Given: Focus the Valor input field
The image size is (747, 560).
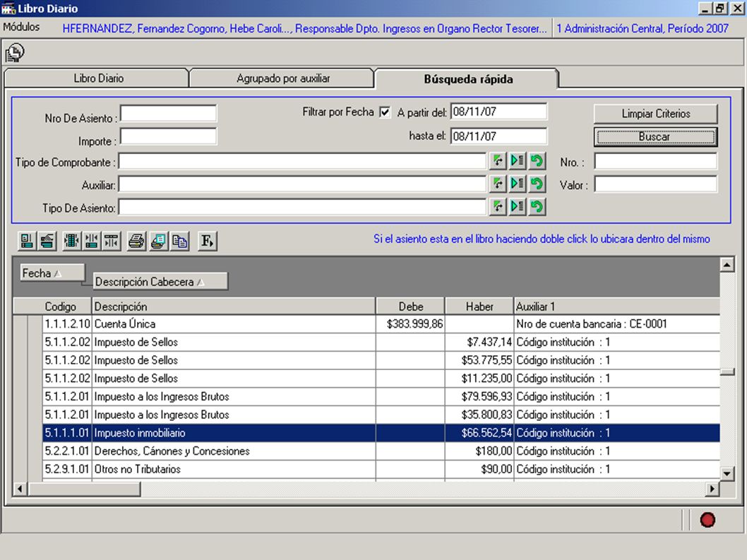Looking at the screenshot, I should [655, 184].
